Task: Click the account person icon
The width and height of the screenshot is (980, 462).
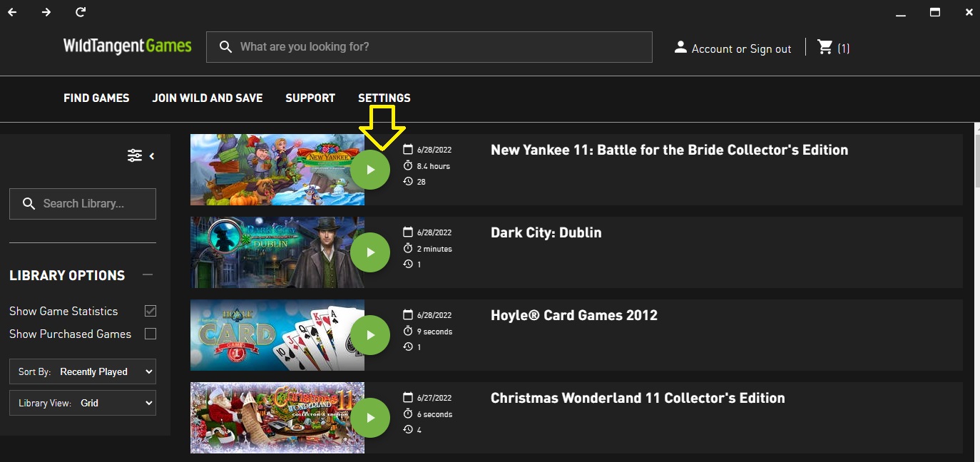Action: coord(680,47)
